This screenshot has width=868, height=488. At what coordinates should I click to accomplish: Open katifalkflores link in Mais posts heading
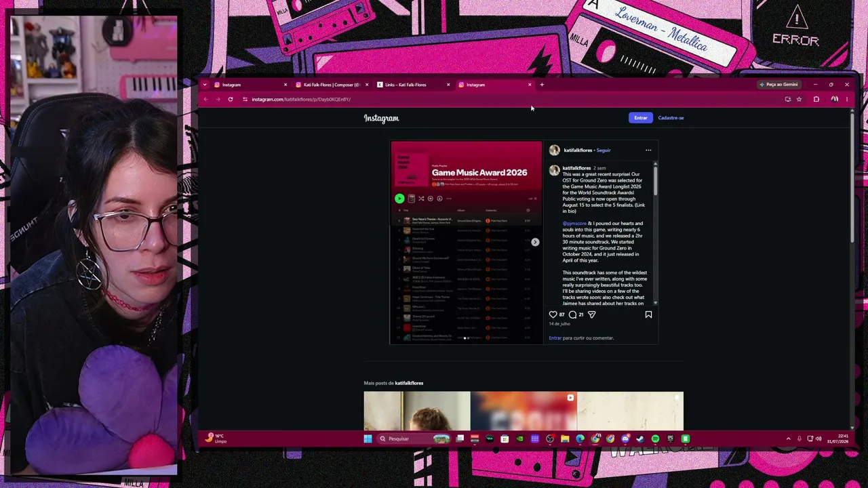[409, 383]
